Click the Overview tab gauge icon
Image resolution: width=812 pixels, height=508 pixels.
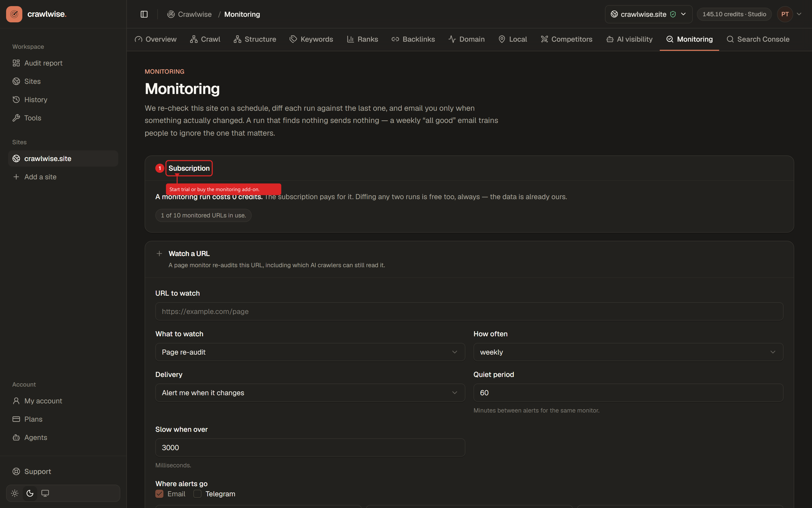point(139,39)
